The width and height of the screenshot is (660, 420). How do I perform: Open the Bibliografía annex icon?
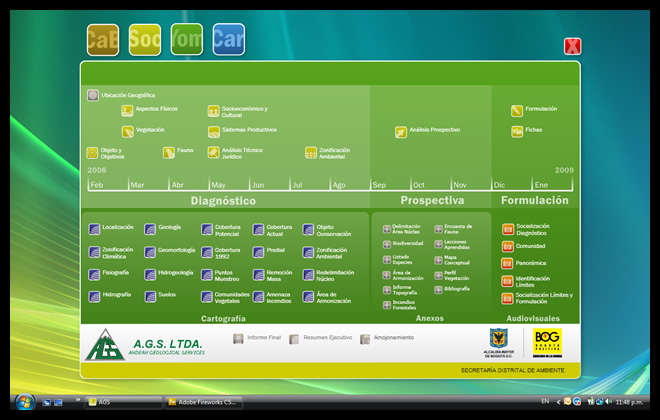coord(438,289)
